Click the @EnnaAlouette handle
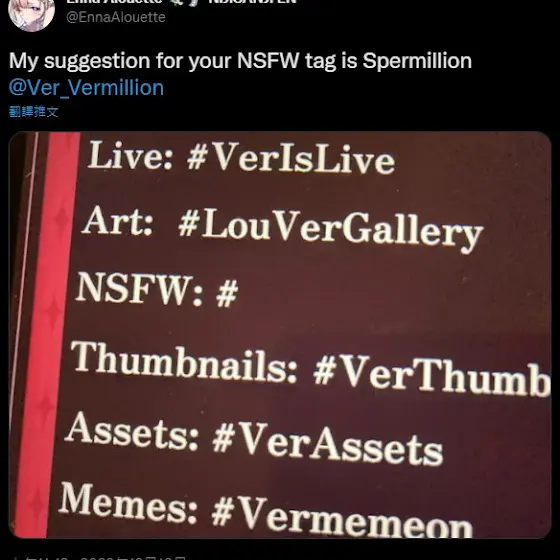Image resolution: width=560 pixels, height=560 pixels. (x=116, y=17)
